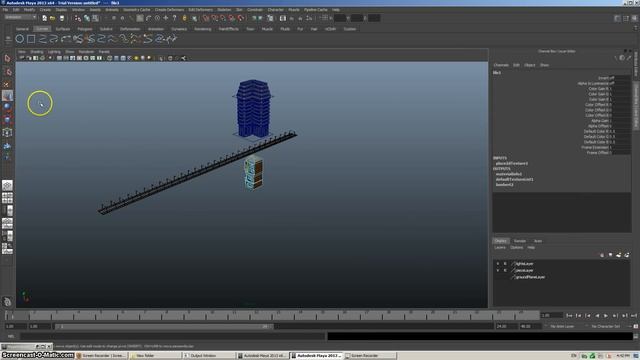The width and height of the screenshot is (640, 360).
Task: Switch to the Surfaces shelf tab
Action: click(62, 29)
